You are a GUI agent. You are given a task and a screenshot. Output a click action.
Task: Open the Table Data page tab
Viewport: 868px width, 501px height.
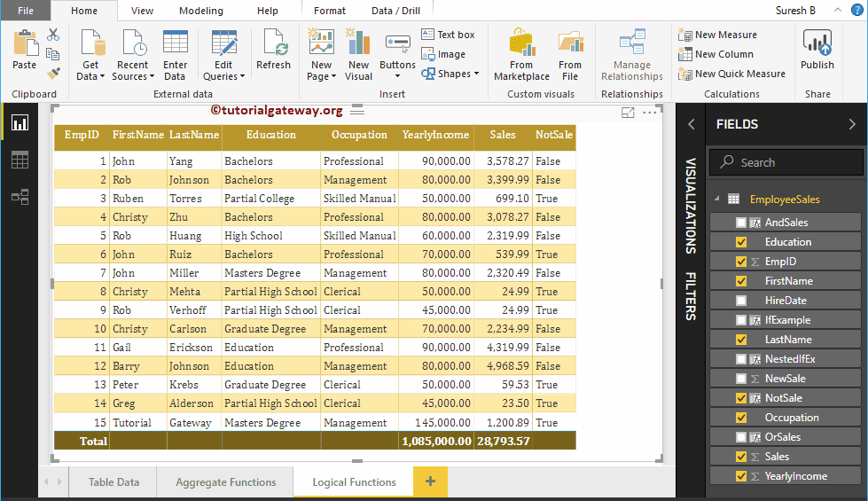coord(114,482)
